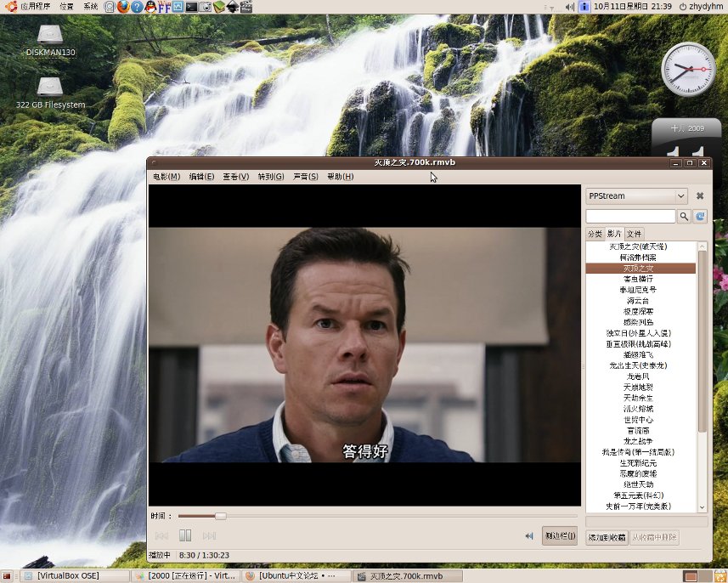The image size is (728, 583).
Task: Click the movie list scroll-down arrow
Action: click(702, 507)
